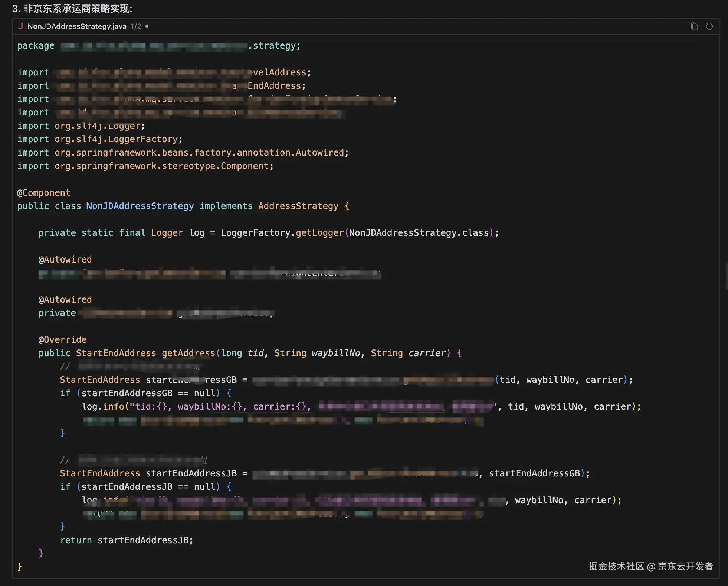Viewport: 728px width, 586px height.
Task: Click the circular reload arrow icon
Action: 709,26
